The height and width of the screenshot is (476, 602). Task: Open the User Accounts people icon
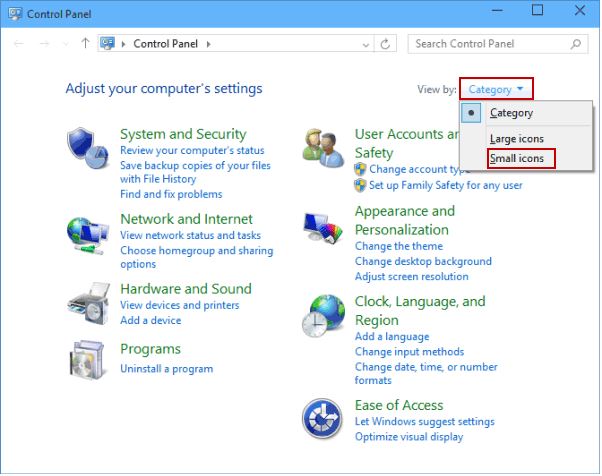pyautogui.click(x=323, y=148)
